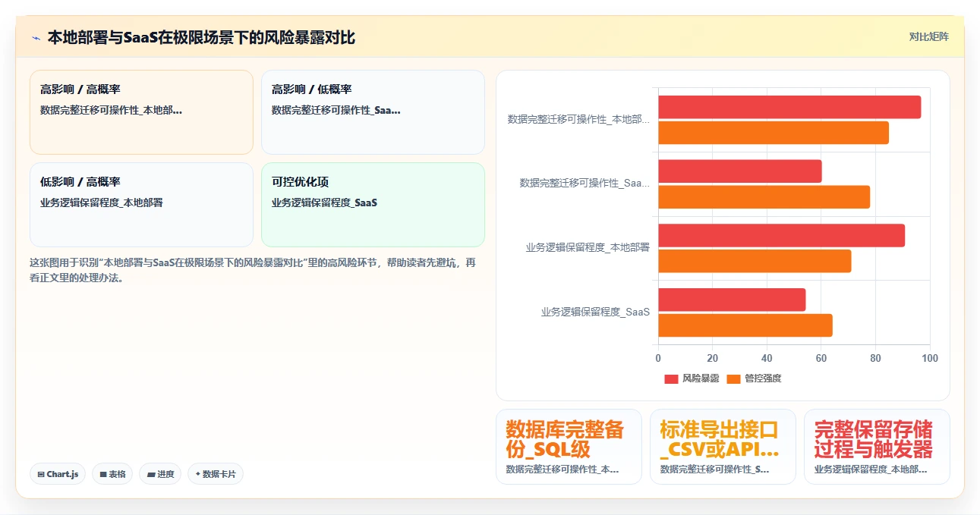Viewport: 980px width, 515px height.
Task: Open the 高影响 / 低概率 matrix card
Action: (x=373, y=112)
